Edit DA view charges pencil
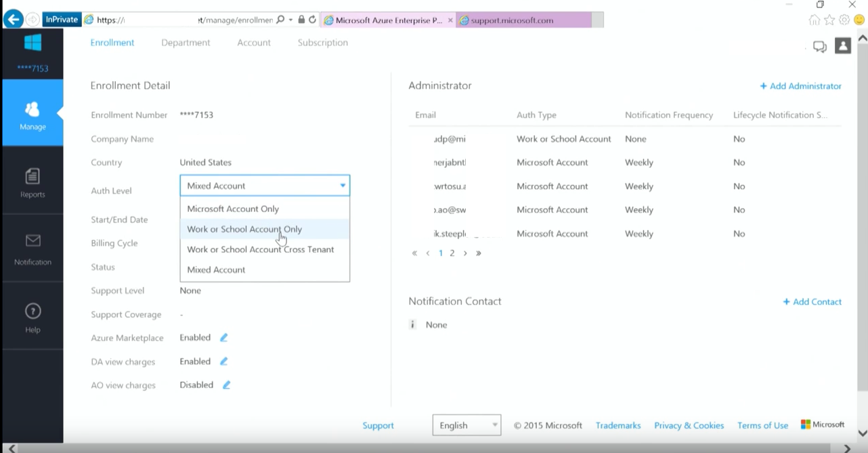Screen dimensions: 868x453 click(x=224, y=362)
